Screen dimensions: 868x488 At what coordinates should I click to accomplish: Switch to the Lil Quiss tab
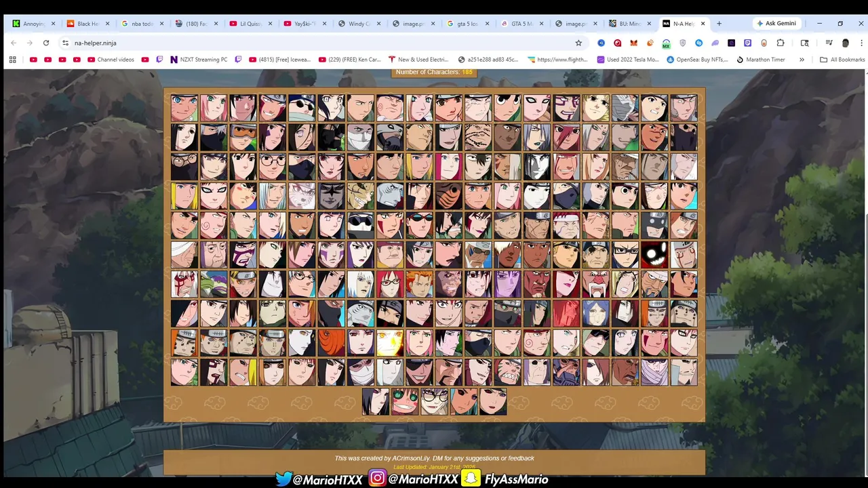pyautogui.click(x=250, y=24)
